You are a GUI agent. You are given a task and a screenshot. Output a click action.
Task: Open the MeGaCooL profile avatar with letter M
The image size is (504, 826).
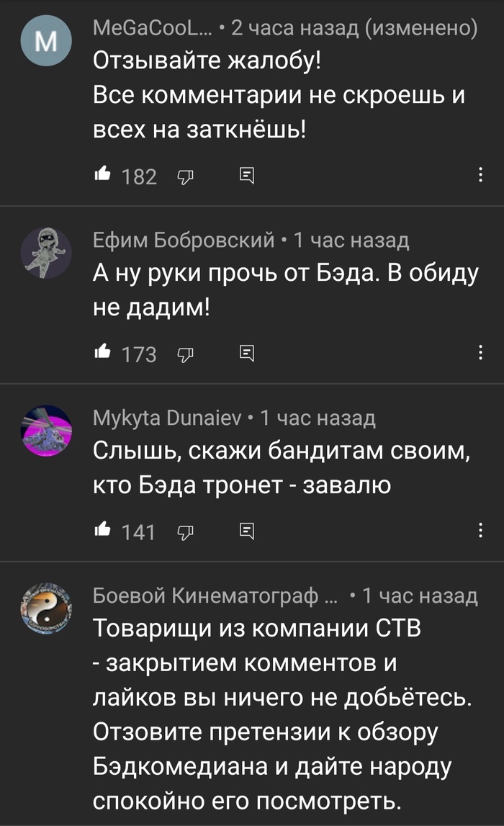point(46,40)
